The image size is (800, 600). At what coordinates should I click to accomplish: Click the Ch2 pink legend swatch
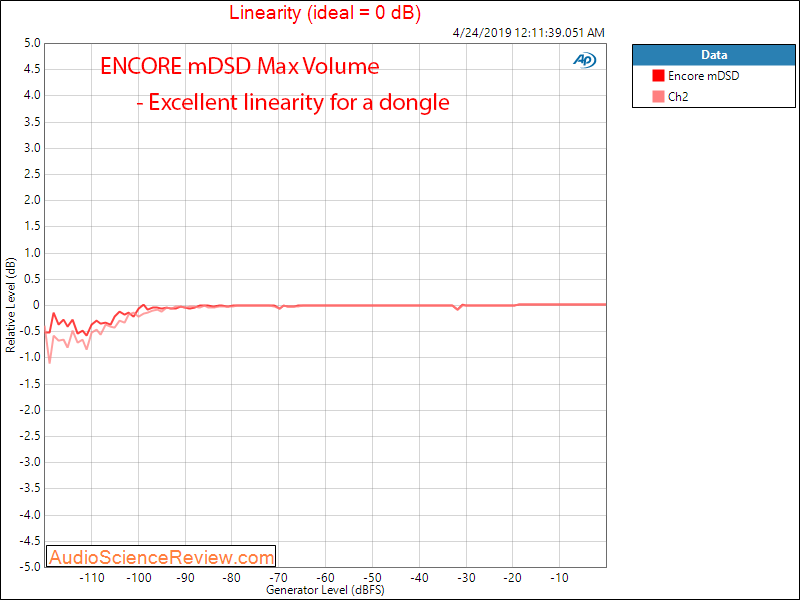point(658,96)
